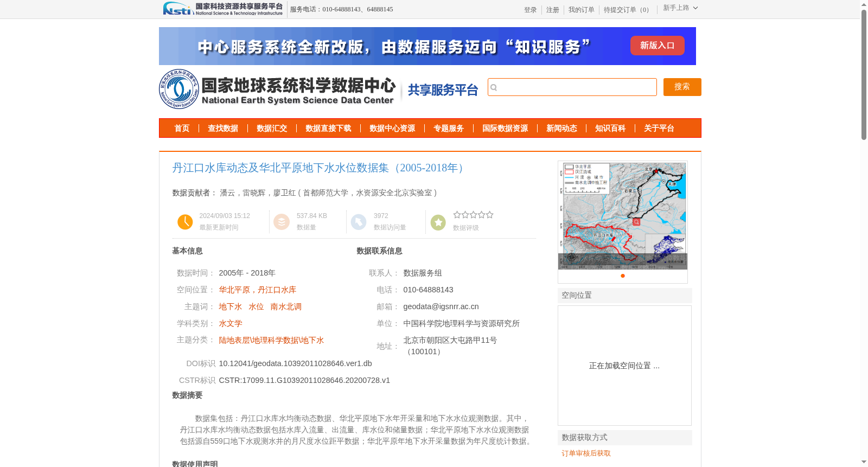Click the email geodata@igsnrr.ac.cn
868x467 pixels.
[441, 307]
